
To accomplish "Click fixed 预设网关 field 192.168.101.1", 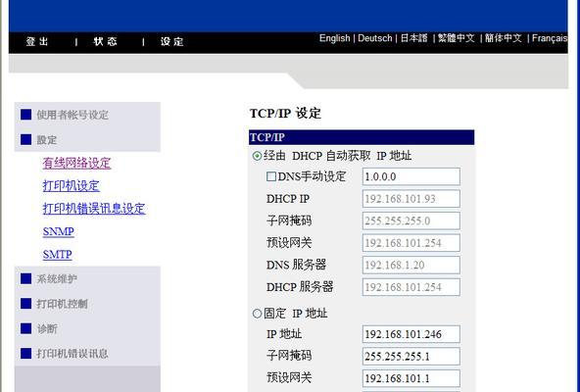I will (x=411, y=378).
